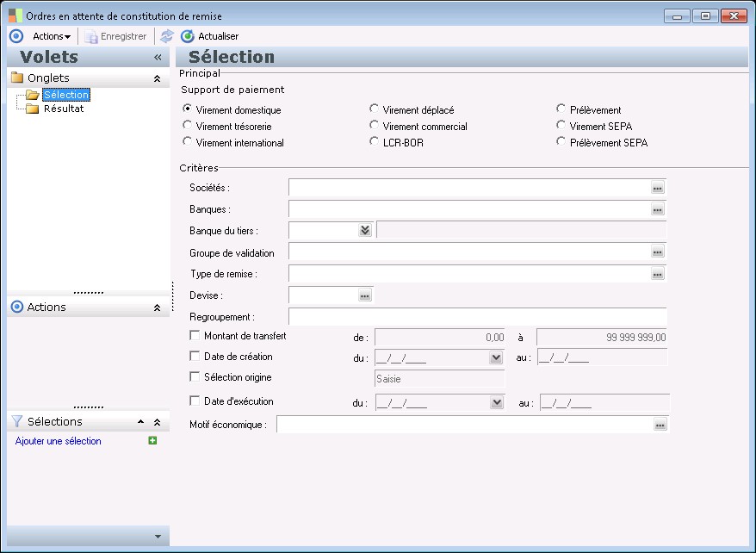Screen dimensions: 756x553
Task: Enable the Montant de transfert checkbox
Action: (x=195, y=336)
